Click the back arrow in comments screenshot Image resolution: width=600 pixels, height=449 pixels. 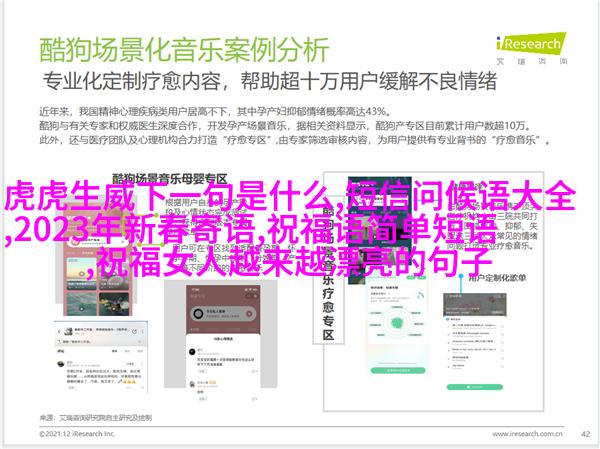[59, 331]
